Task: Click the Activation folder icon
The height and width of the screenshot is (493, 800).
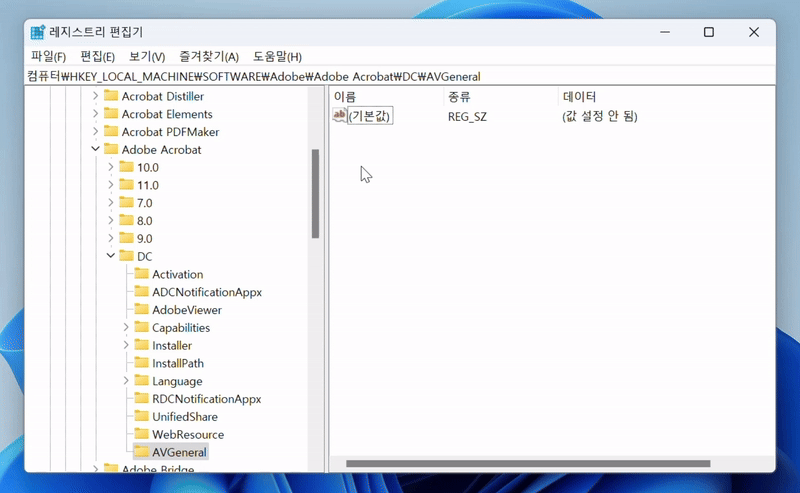Action: click(x=141, y=274)
